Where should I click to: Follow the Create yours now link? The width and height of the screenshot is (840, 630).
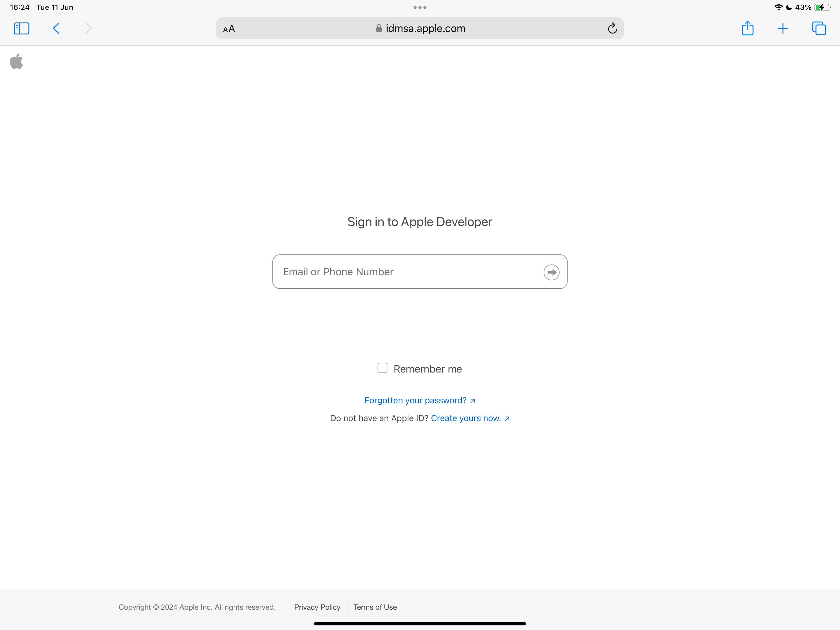pos(470,418)
